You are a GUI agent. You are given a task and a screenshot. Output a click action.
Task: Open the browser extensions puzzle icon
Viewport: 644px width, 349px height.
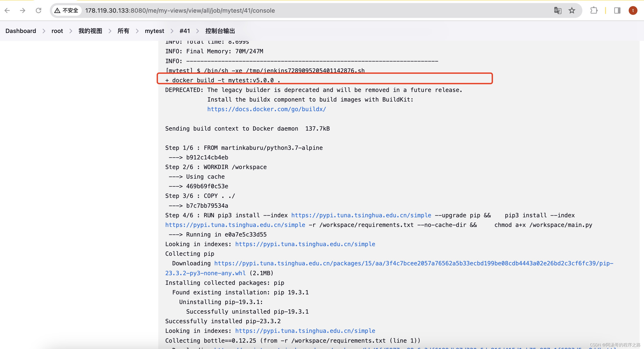point(594,10)
